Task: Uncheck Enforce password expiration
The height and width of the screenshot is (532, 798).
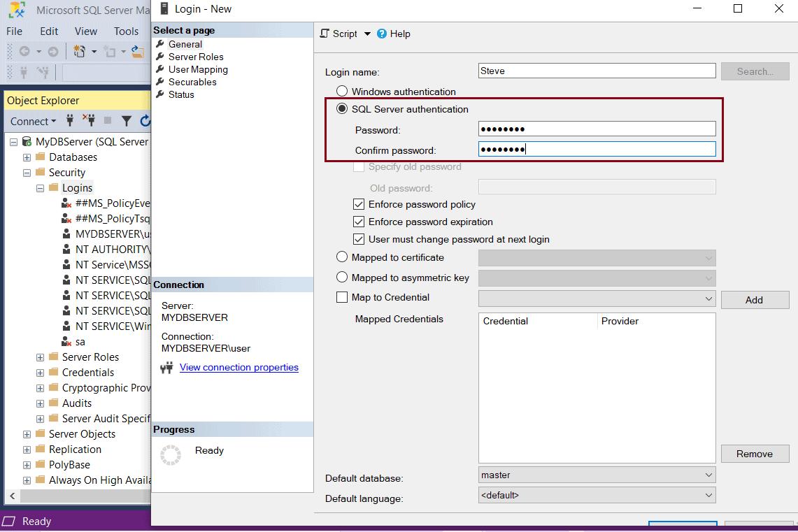Action: pyautogui.click(x=359, y=220)
